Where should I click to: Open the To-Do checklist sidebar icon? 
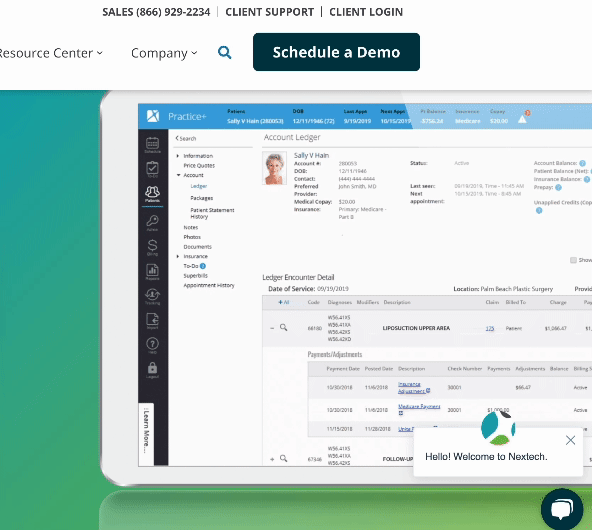coord(153,169)
